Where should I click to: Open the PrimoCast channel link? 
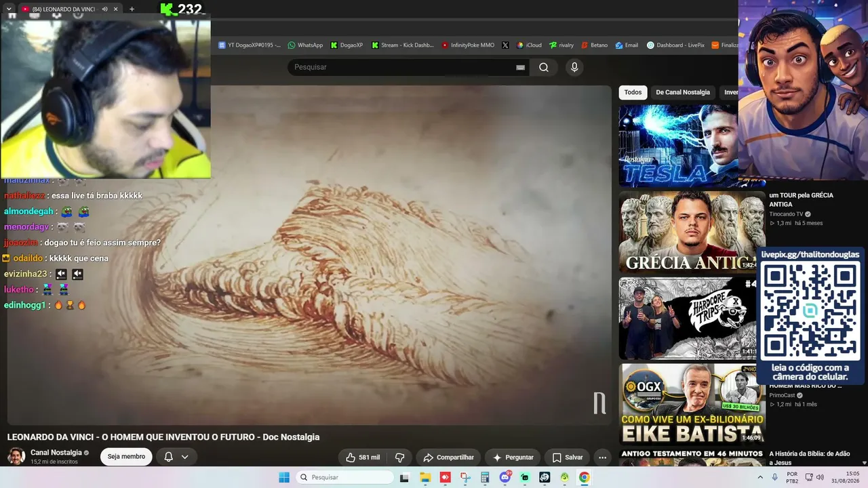click(x=782, y=395)
